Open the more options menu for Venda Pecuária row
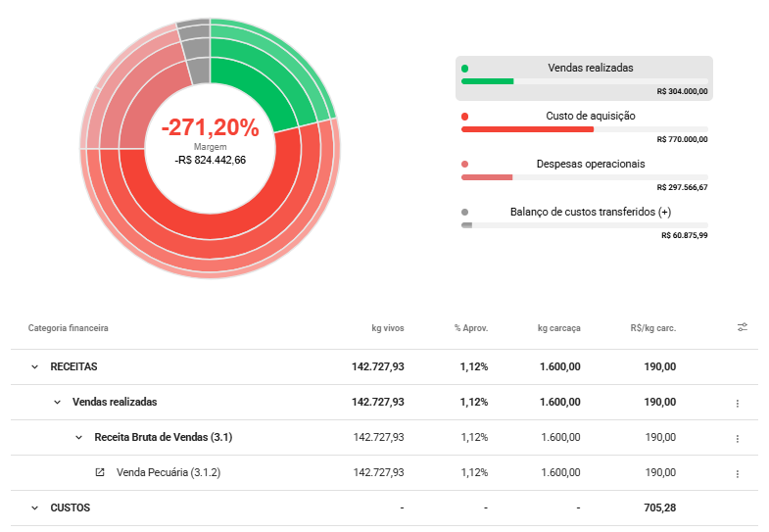This screenshot has width=769, height=532. pyautogui.click(x=737, y=473)
